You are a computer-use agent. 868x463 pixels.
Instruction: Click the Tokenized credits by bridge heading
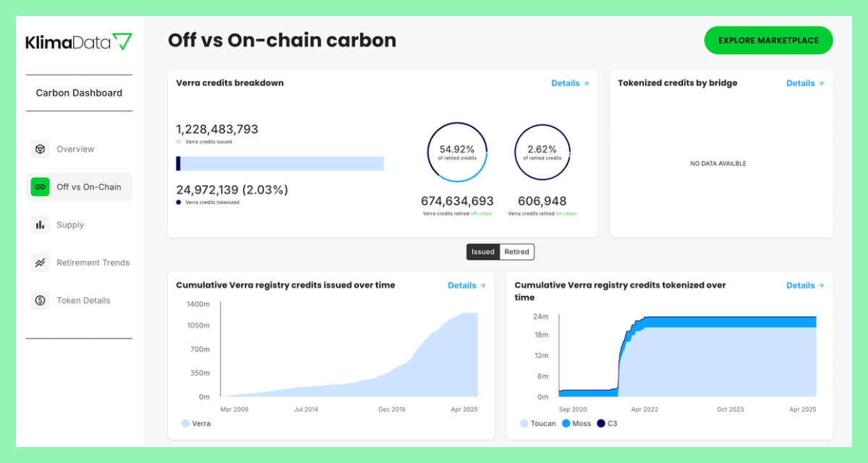pos(678,83)
